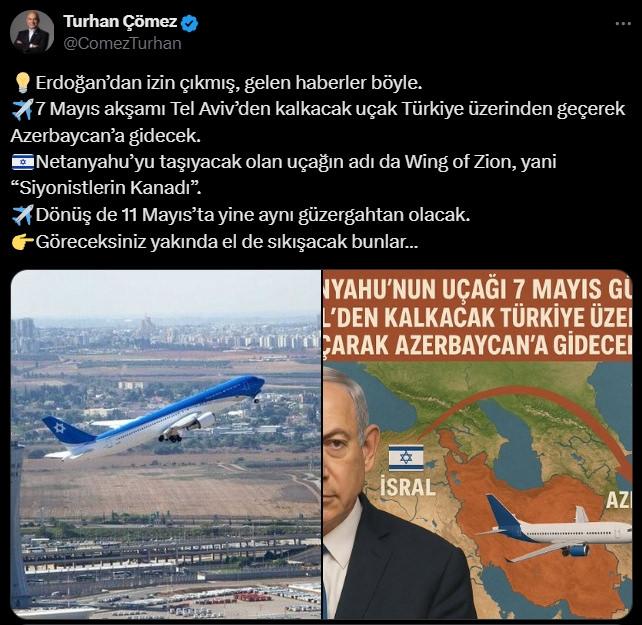Click the orange headline banner in infographic
Screen dimensions: 642x625
point(478,316)
